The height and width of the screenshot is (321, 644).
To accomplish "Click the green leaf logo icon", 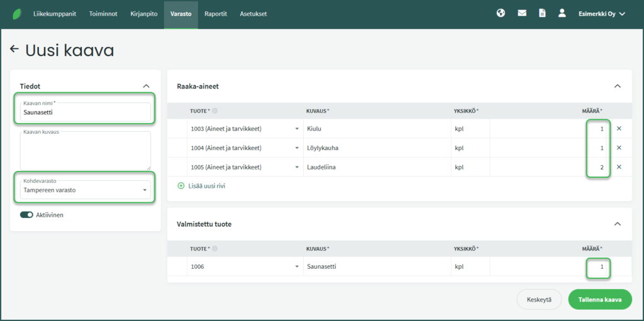I will [x=16, y=14].
